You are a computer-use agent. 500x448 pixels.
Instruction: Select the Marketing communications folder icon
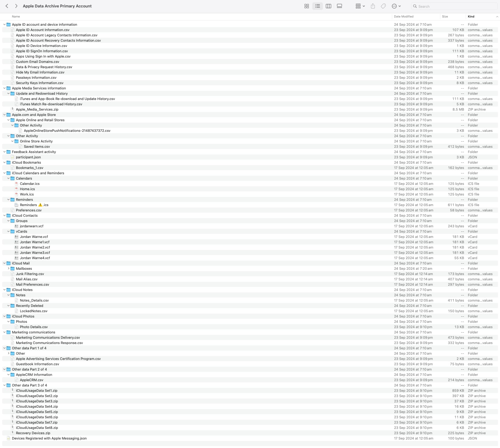(8, 332)
